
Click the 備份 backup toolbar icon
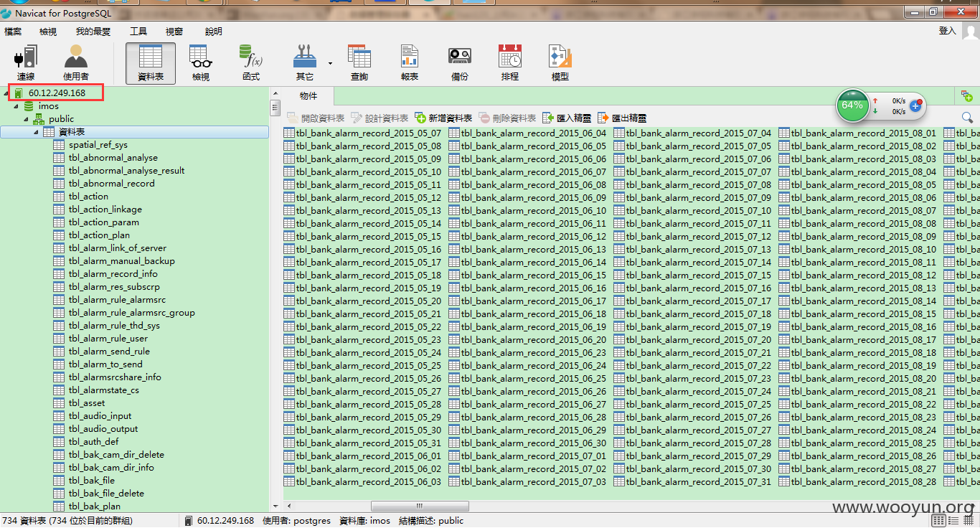(460, 62)
